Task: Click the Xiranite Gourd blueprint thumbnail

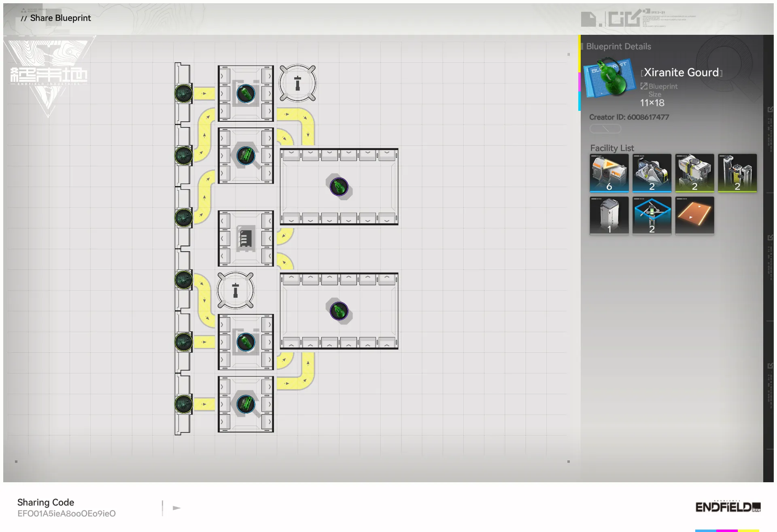Action: coord(610,78)
